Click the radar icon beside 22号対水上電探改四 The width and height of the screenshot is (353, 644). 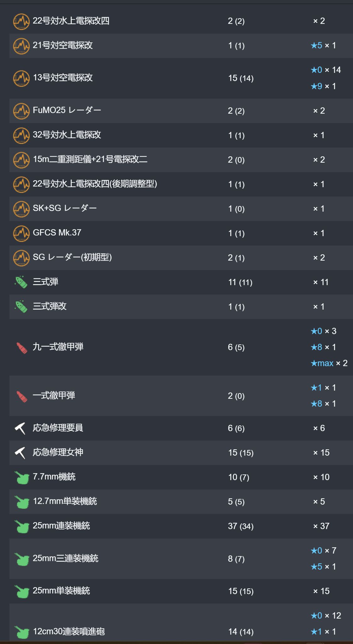pos(21,21)
